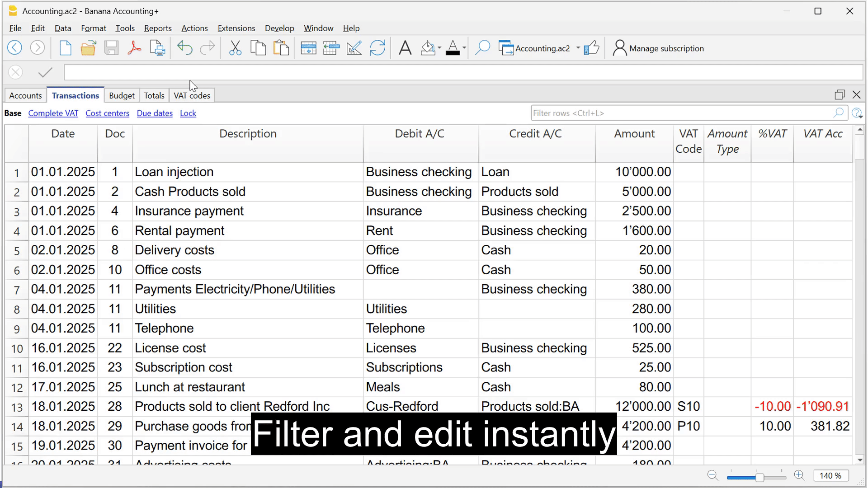Click the Create PDF icon
Image resolution: width=868 pixels, height=488 pixels.
[134, 48]
